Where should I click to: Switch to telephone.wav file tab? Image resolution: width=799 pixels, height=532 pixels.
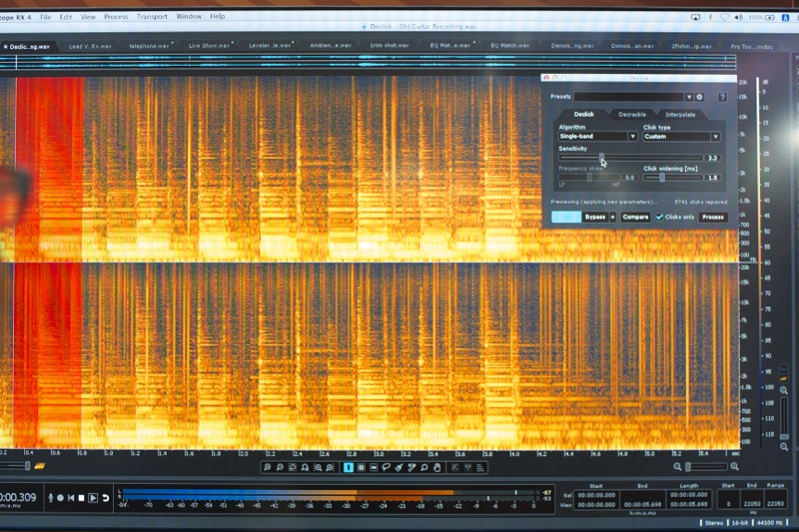[149, 46]
